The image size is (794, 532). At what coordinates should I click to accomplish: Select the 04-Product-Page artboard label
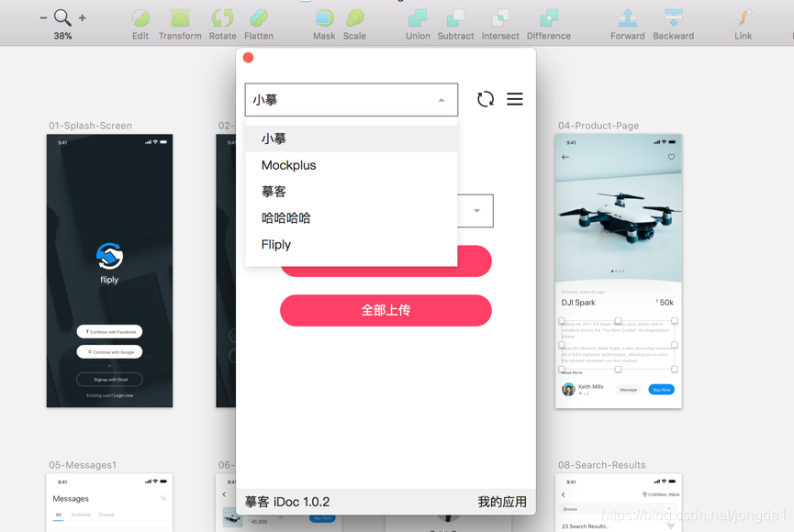pyautogui.click(x=598, y=126)
